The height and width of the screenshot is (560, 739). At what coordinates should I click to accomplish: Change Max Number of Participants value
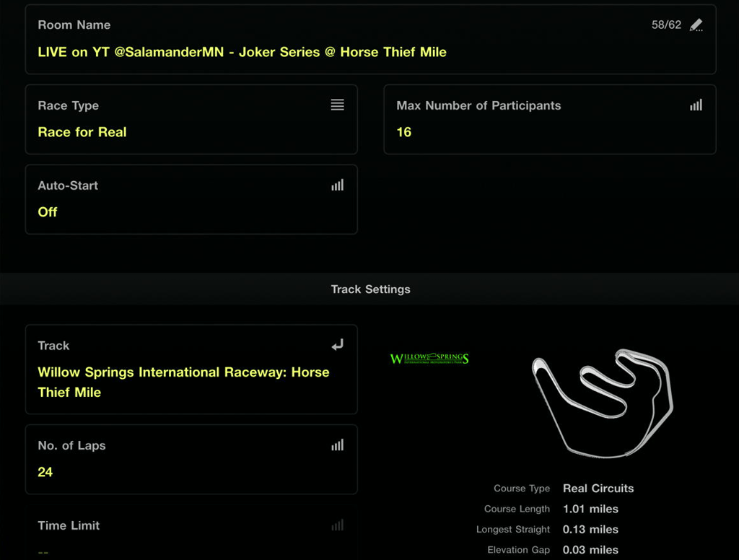[550, 119]
